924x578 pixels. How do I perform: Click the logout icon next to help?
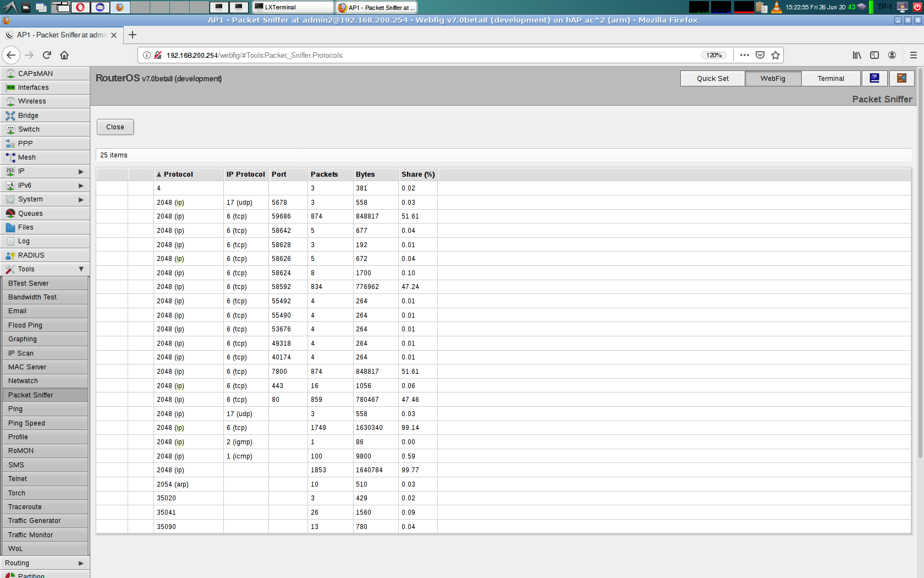point(901,78)
